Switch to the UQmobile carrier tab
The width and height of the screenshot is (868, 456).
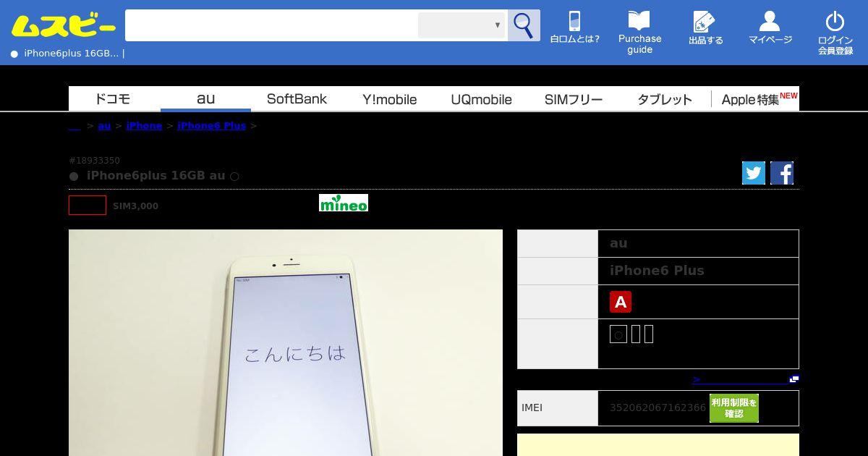[x=481, y=99]
